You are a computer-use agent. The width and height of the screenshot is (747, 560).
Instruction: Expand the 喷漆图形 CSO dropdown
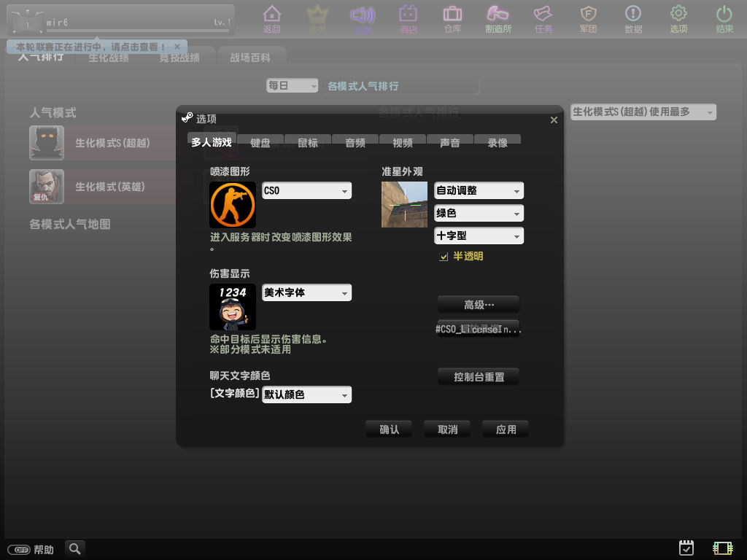pyautogui.click(x=306, y=190)
